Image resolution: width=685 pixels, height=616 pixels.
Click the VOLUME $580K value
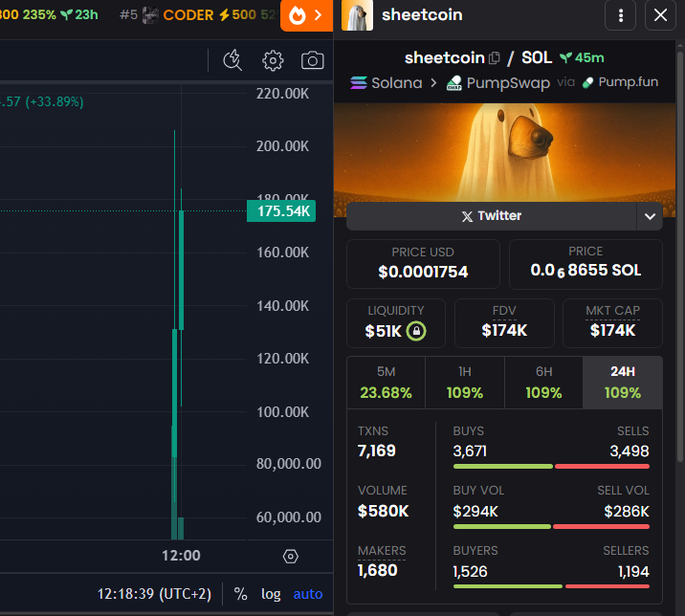[x=383, y=511]
